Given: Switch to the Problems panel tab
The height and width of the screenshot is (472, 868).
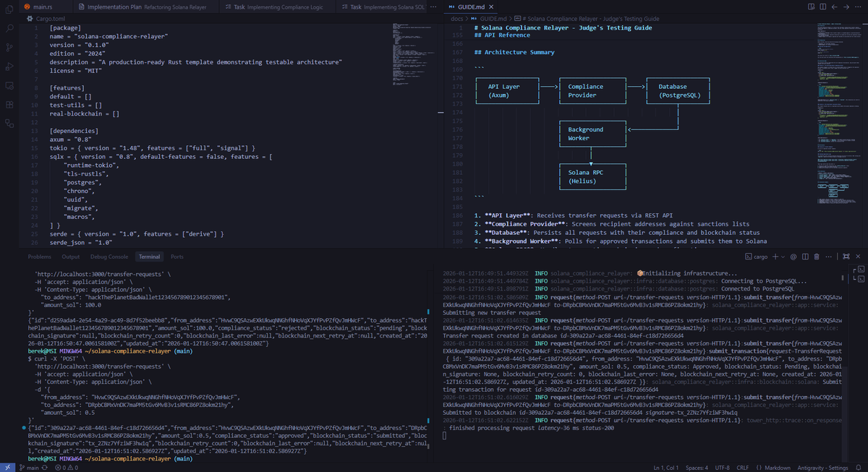Looking at the screenshot, I should tap(39, 257).
